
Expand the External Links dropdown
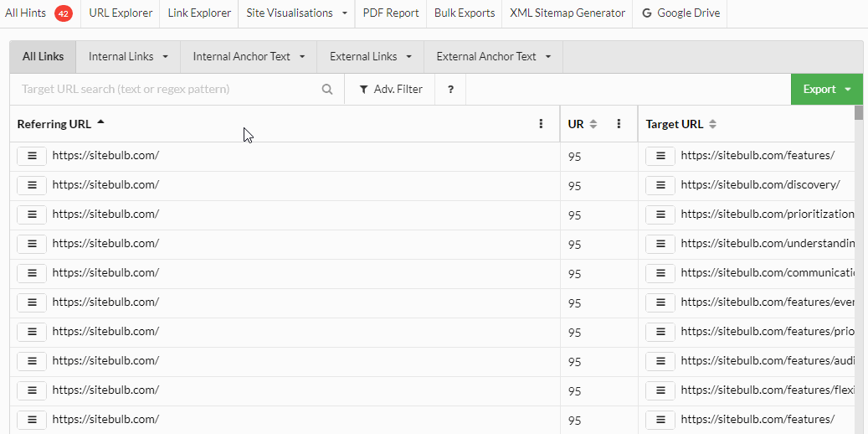[409, 56]
